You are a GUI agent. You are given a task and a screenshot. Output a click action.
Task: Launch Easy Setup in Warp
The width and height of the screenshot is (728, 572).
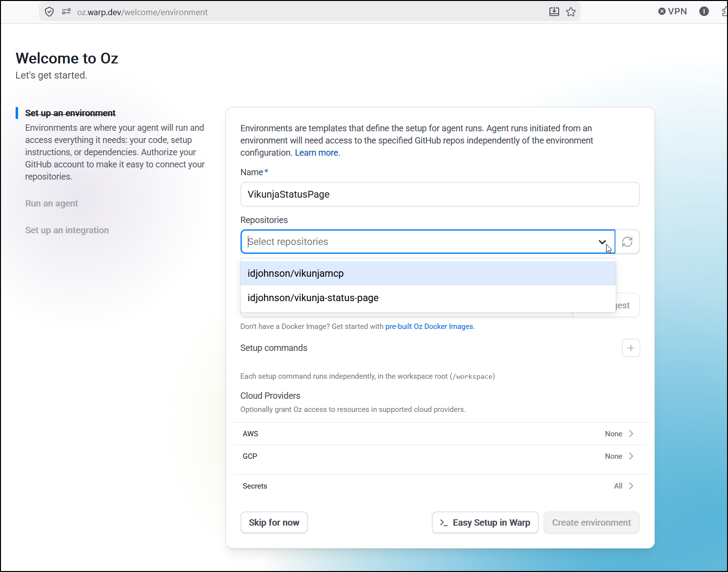click(485, 523)
